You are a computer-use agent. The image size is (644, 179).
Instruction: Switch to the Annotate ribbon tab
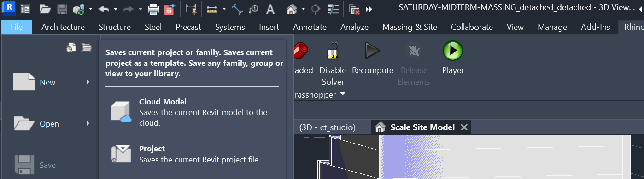[310, 27]
